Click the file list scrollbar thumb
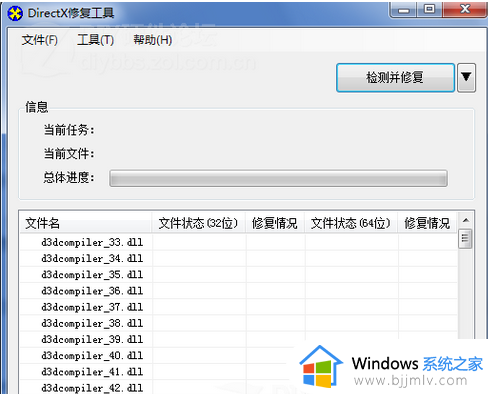 [x=465, y=238]
